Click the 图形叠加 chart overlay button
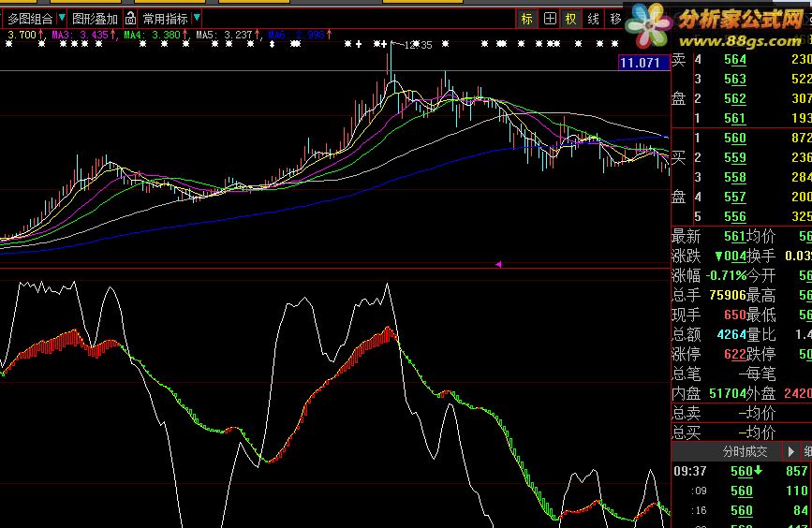The image size is (812, 528). pyautogui.click(x=95, y=19)
